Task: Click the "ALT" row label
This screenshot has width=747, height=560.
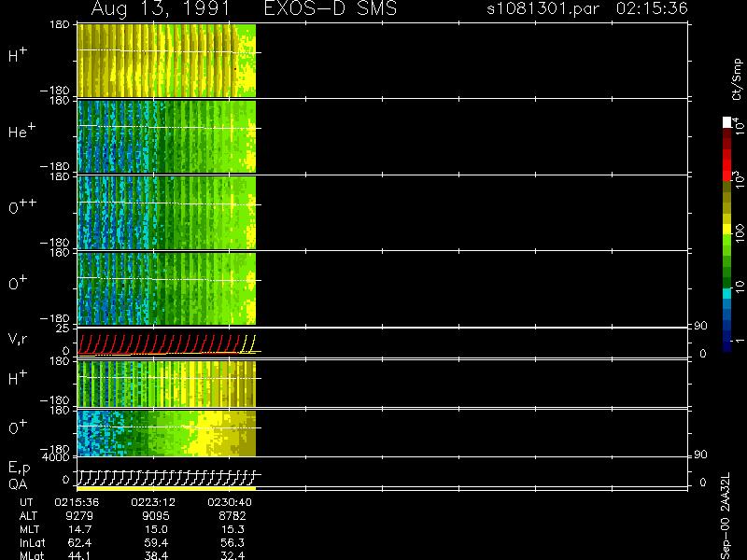Action: (28, 516)
